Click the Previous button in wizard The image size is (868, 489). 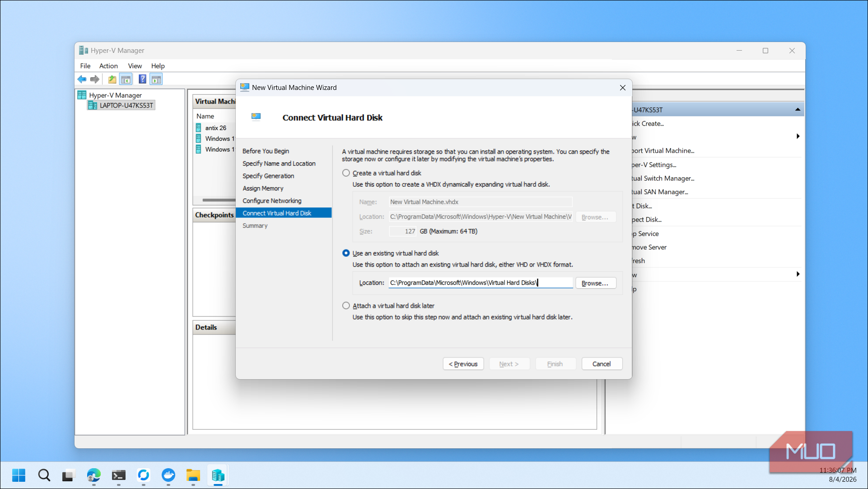click(463, 364)
